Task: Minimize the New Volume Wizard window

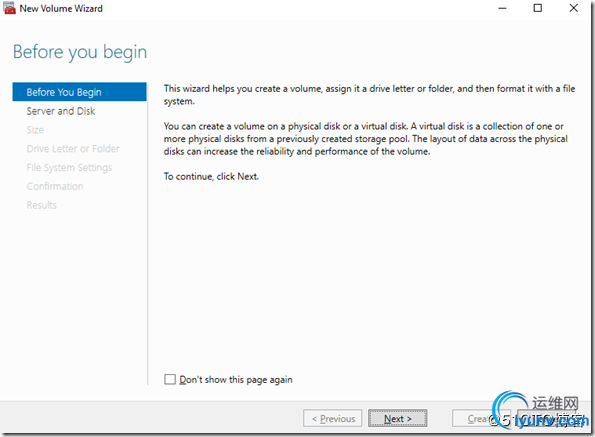Action: [502, 8]
